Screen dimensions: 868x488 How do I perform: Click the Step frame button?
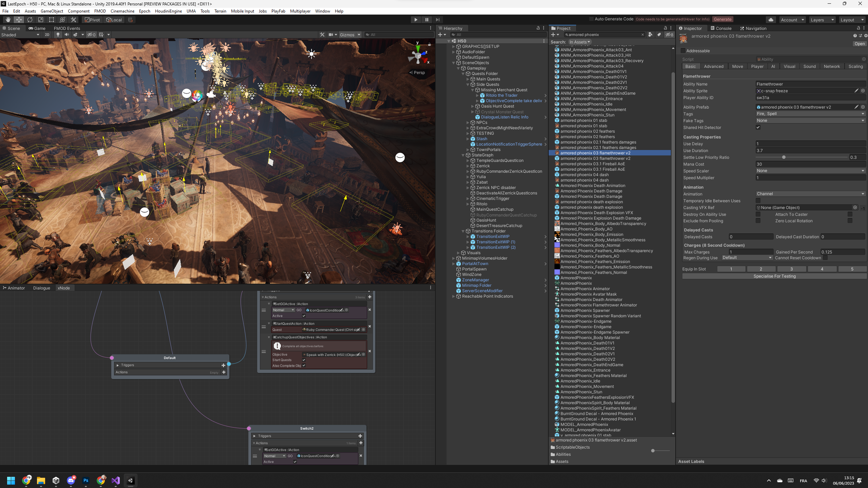tap(437, 20)
